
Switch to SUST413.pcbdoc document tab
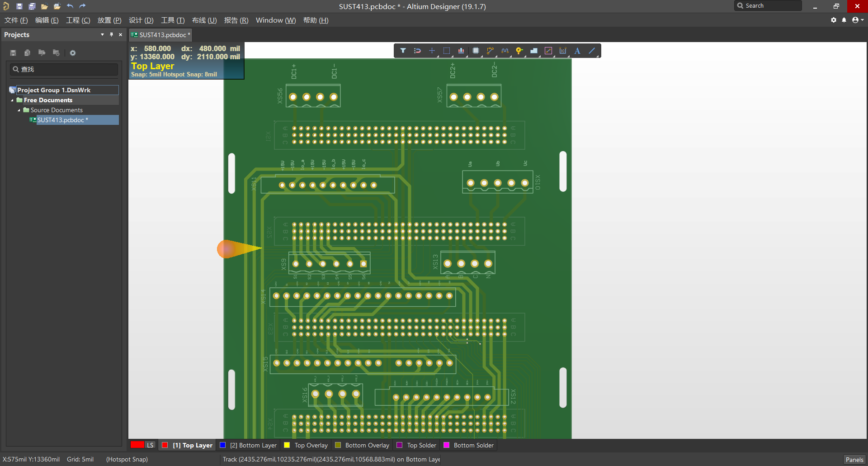[x=160, y=35]
